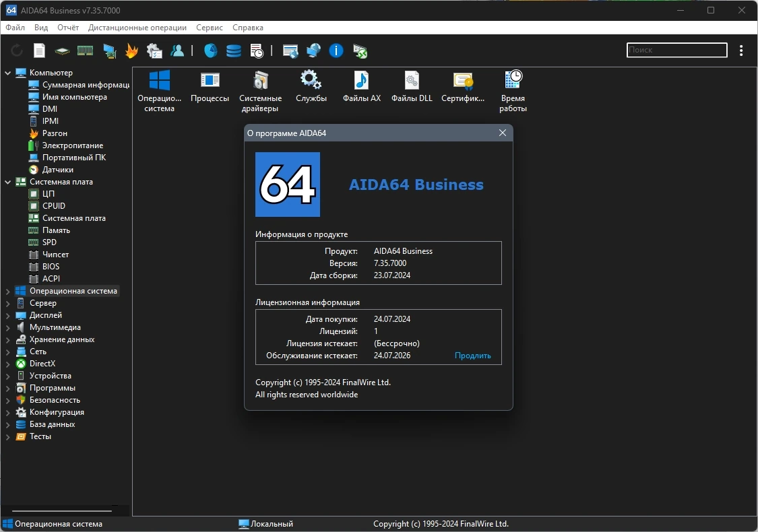Click the memory module toolbar icon

click(85, 51)
